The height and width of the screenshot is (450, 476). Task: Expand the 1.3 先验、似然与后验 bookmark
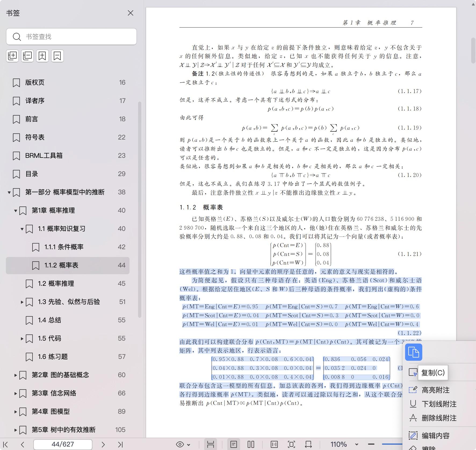tap(22, 302)
